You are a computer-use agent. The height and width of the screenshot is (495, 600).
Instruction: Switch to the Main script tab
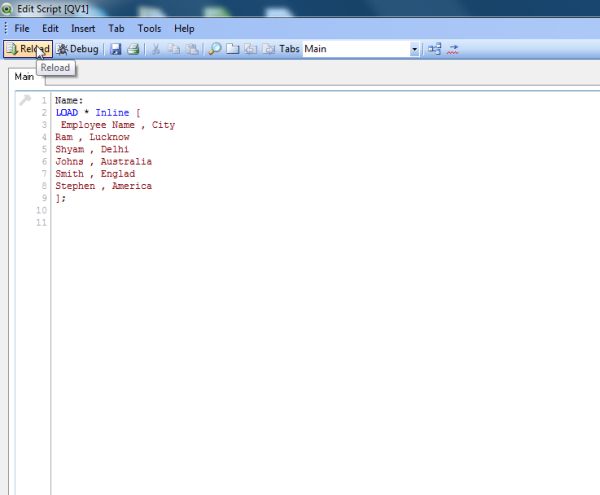point(24,77)
